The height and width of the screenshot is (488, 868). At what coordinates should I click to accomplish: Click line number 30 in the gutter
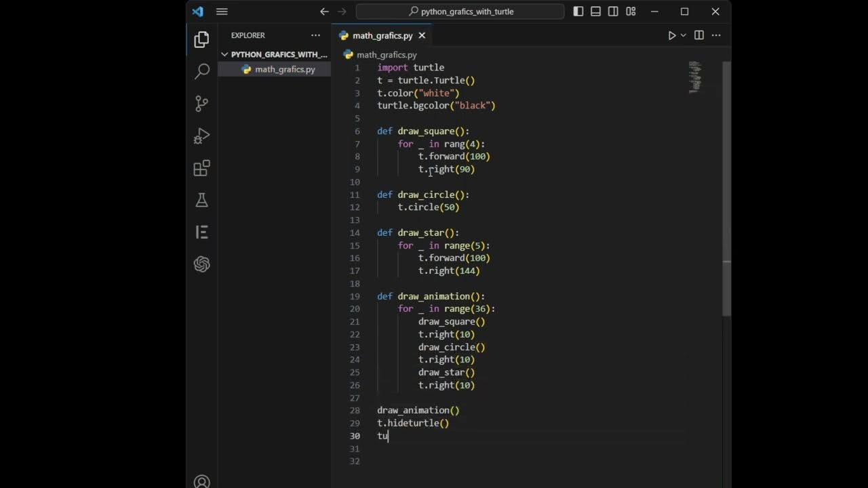click(355, 436)
